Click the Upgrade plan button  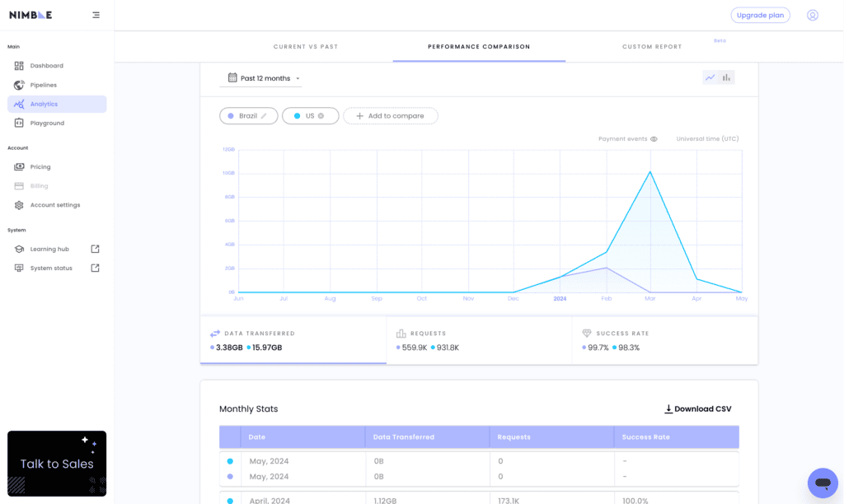(760, 15)
